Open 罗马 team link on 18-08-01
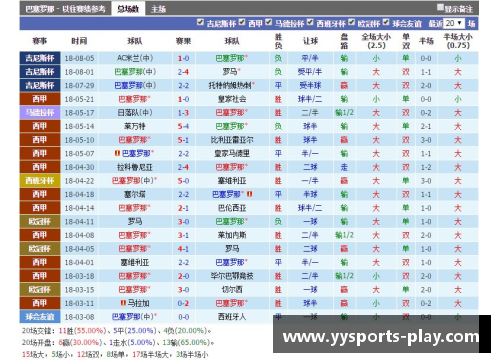This screenshot has height=362, width=500. pos(231,72)
